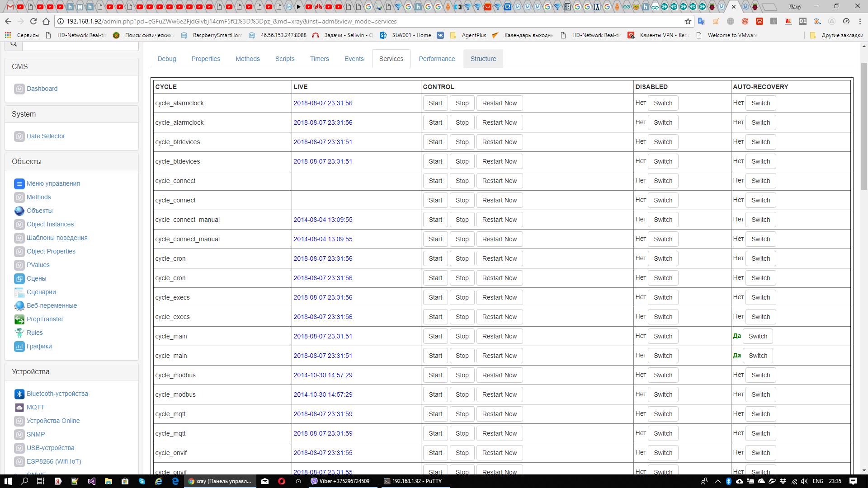Select the Structure tab
868x488 pixels.
[483, 59]
